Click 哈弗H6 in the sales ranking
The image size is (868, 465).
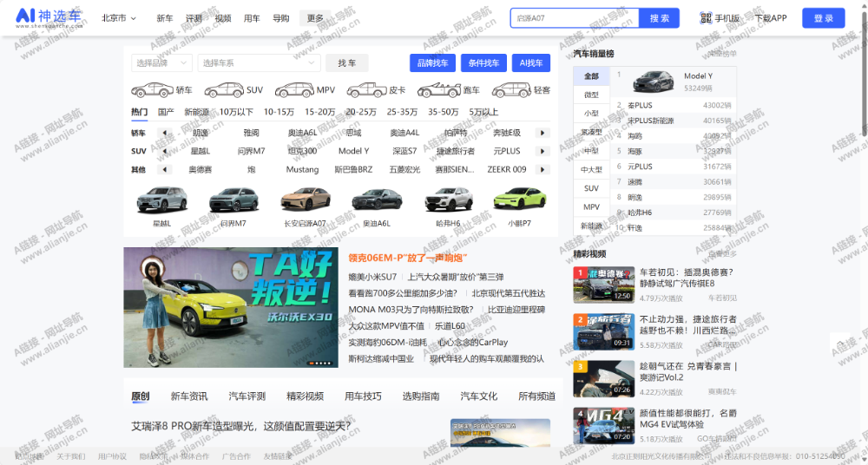[640, 213]
